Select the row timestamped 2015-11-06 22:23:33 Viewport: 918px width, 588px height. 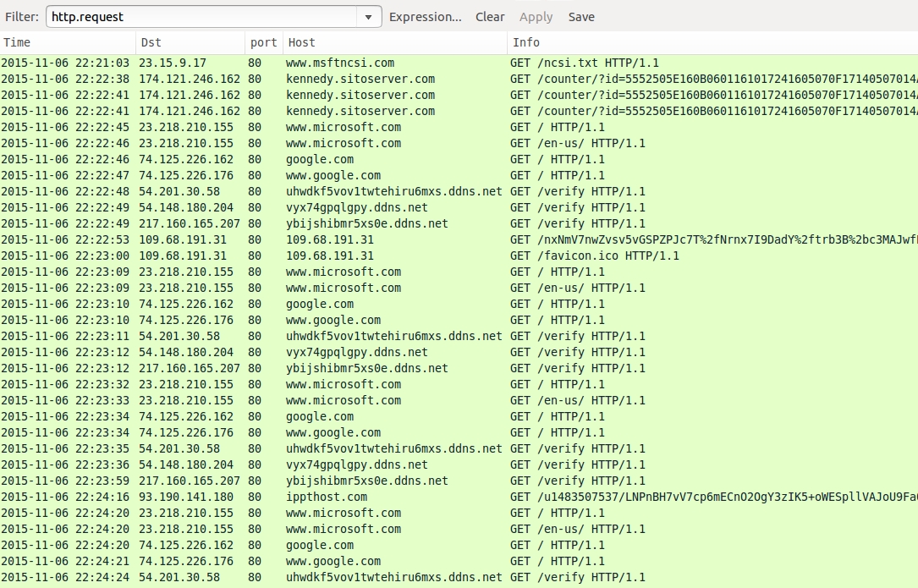tap(459, 400)
